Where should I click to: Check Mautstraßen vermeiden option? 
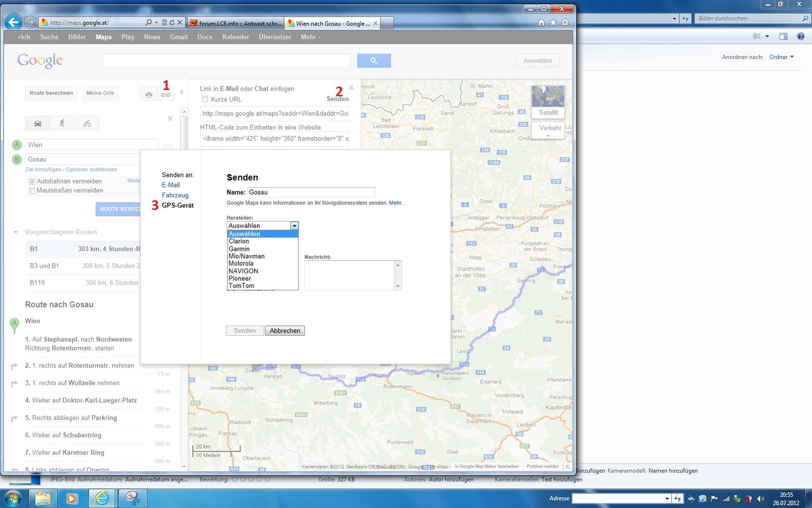[32, 191]
